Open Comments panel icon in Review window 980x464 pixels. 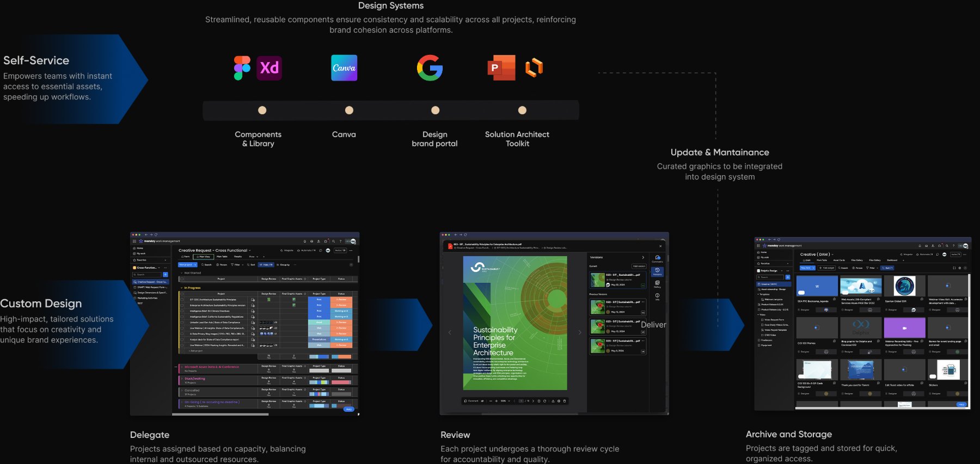[658, 259]
